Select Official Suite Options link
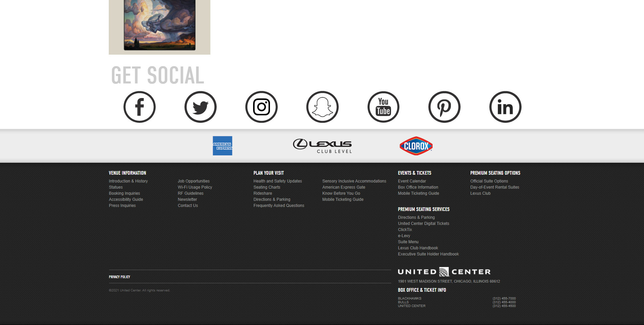Screen dimensions: 644x325 489,181
